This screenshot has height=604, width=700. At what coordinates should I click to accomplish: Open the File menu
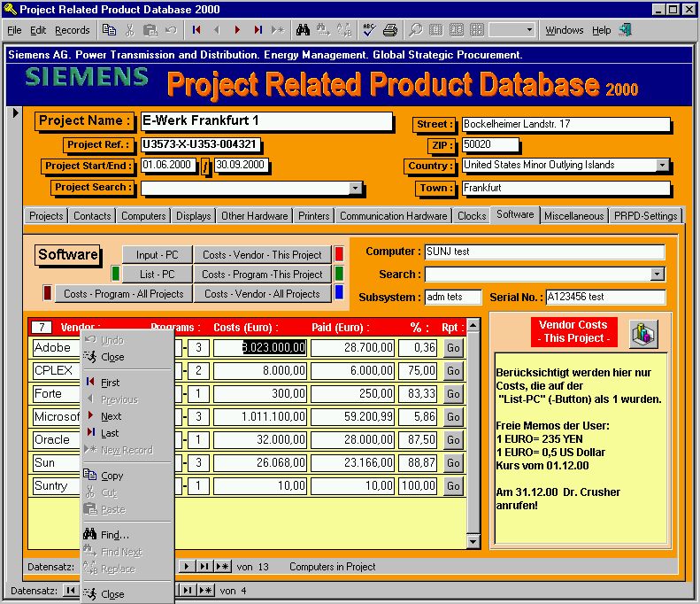[14, 30]
